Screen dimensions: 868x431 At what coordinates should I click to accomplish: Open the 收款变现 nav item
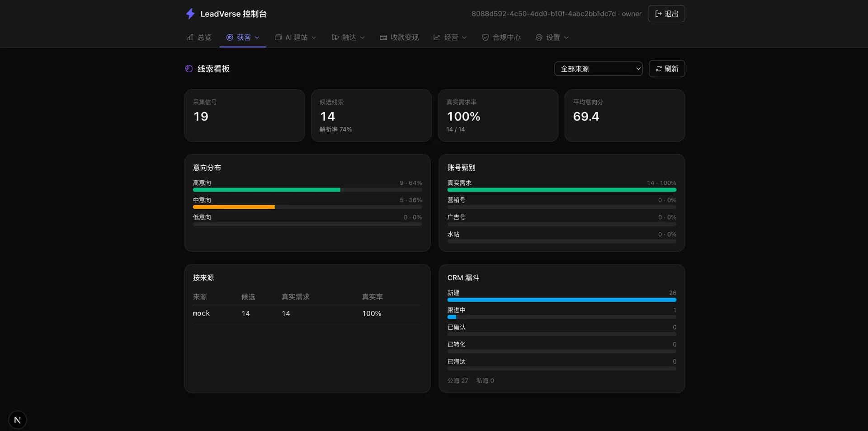(399, 37)
